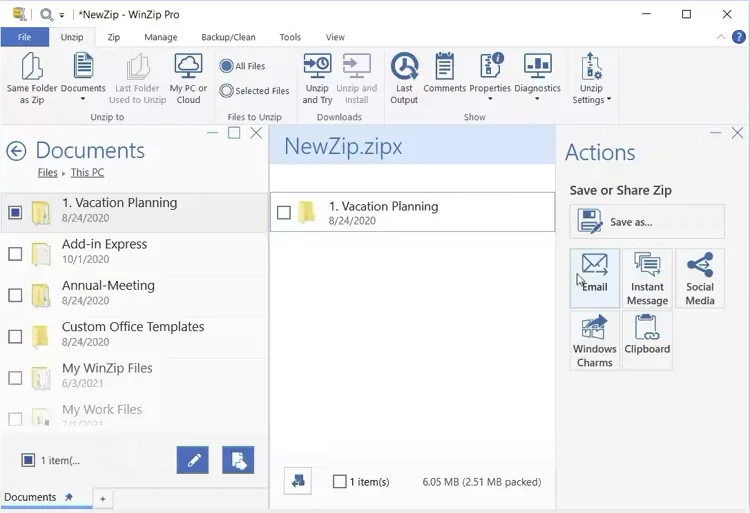Click the WinZip app icon in title bar
This screenshot has width=750, height=513.
(x=19, y=14)
